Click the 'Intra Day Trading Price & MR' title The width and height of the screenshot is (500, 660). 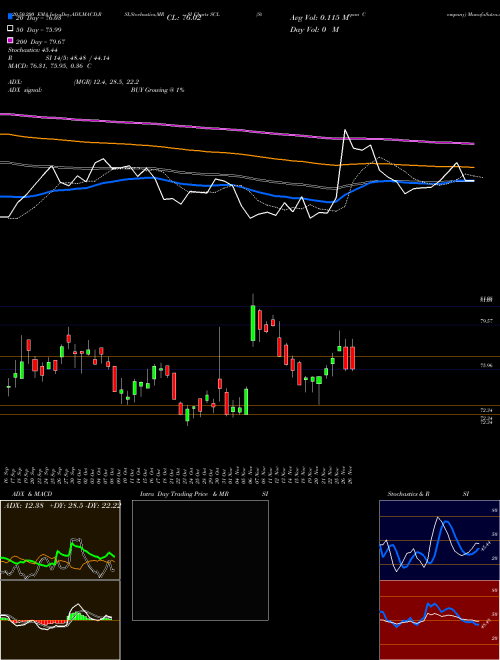coord(184,494)
